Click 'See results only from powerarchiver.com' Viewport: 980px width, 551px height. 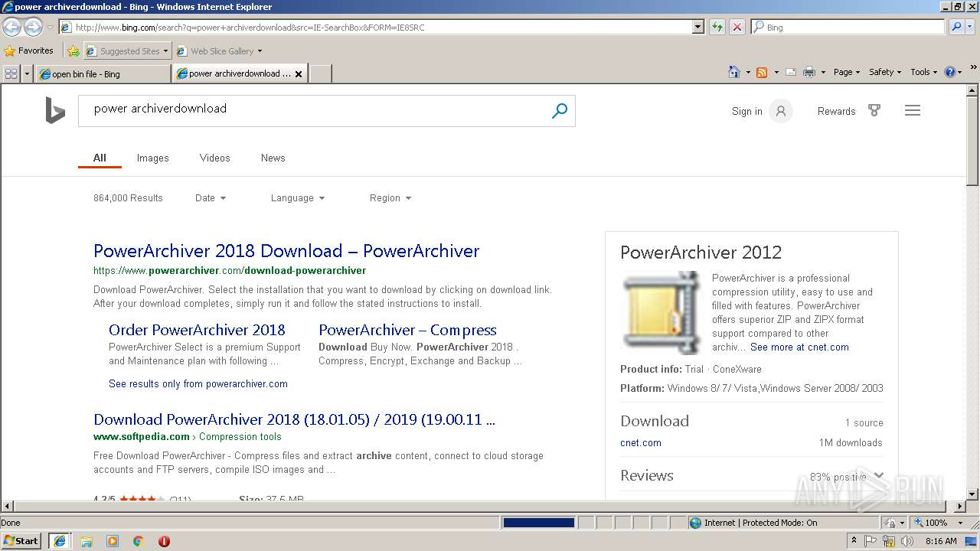[x=198, y=383]
